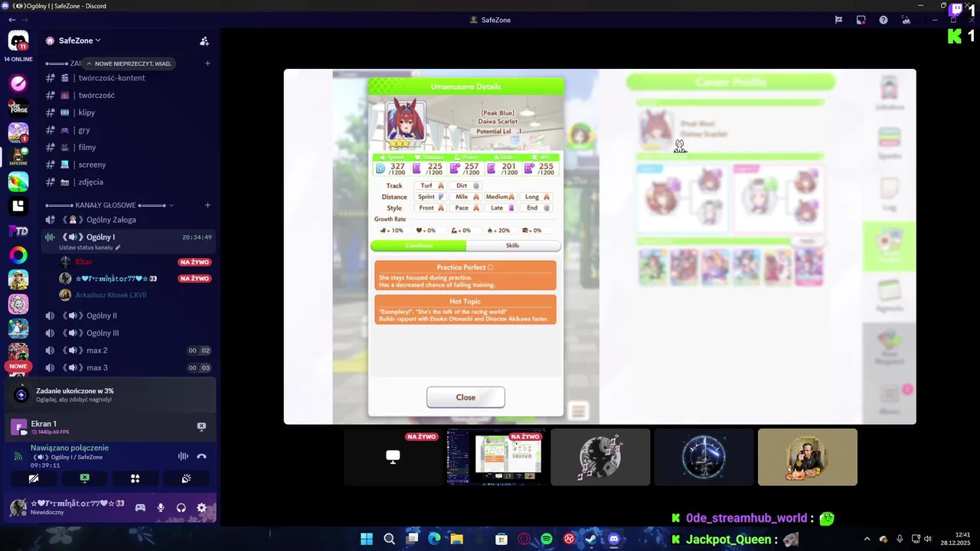The image size is (980, 551).
Task: Select own screen-share tile with monitor icon
Action: click(393, 457)
